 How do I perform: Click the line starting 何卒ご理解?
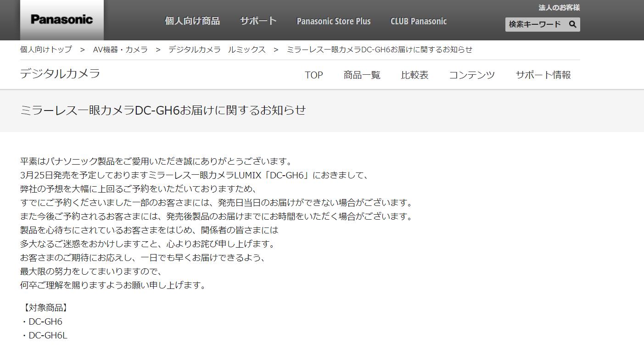click(x=113, y=285)
